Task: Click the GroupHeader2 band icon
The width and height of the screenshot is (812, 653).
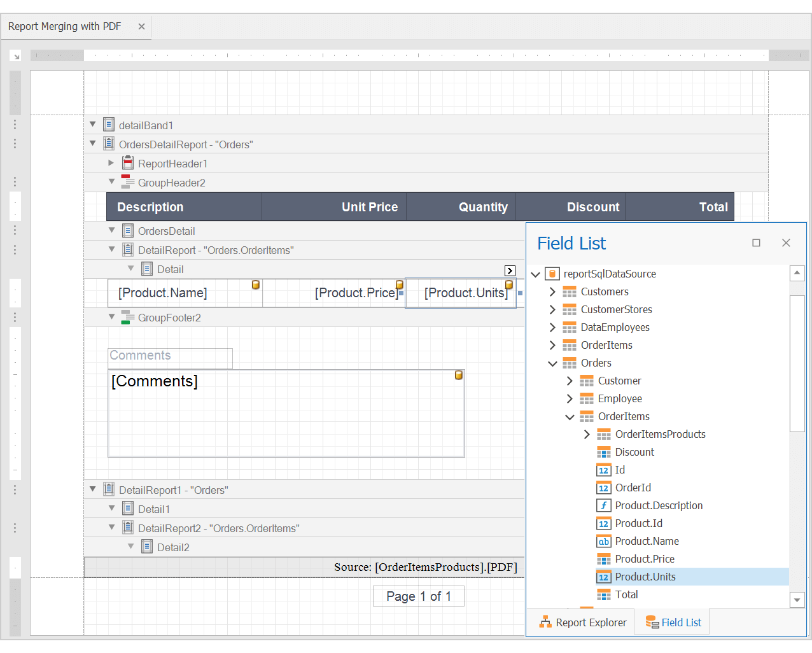Action: (x=127, y=183)
